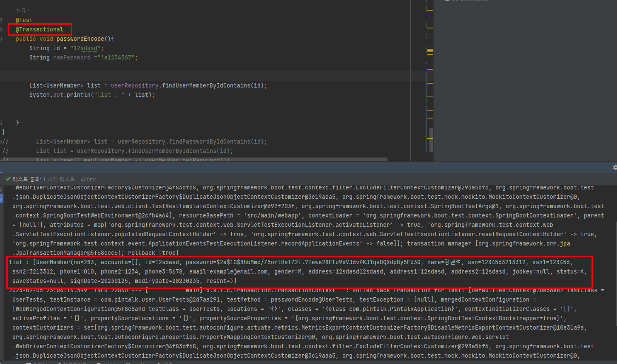The image size is (617, 364).
Task: Click the editor's vertical scrollbar thumb
Action: pyautogui.click(x=431, y=140)
